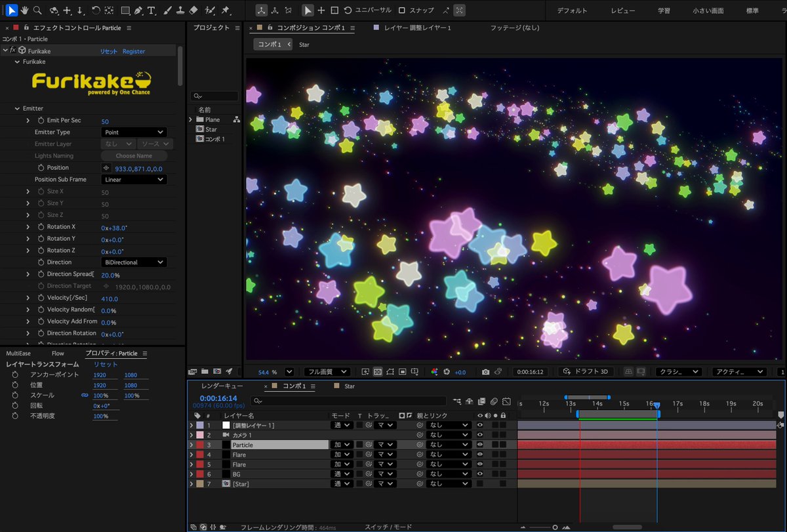Open the Emitter Type dropdown
787x532 pixels.
134,133
